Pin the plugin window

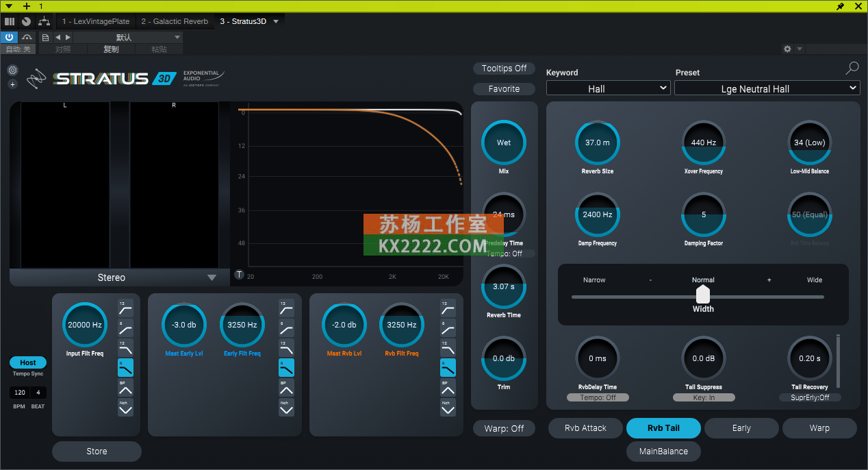841,6
